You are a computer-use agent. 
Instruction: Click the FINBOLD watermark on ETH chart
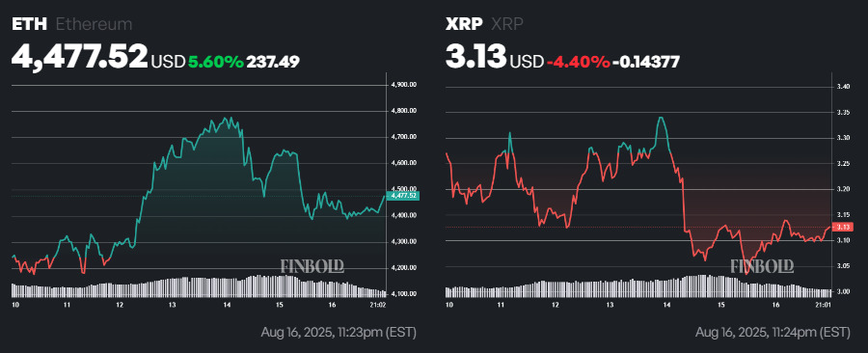(x=312, y=266)
